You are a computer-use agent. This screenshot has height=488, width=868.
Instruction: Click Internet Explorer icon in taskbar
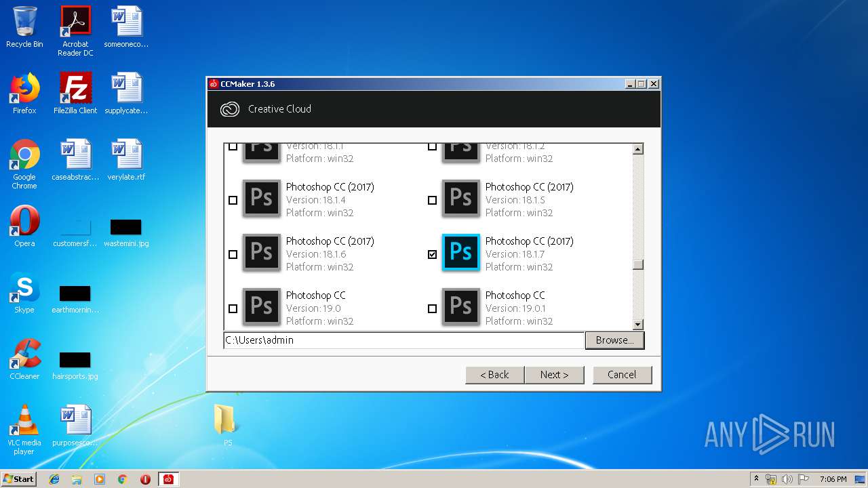tap(54, 479)
